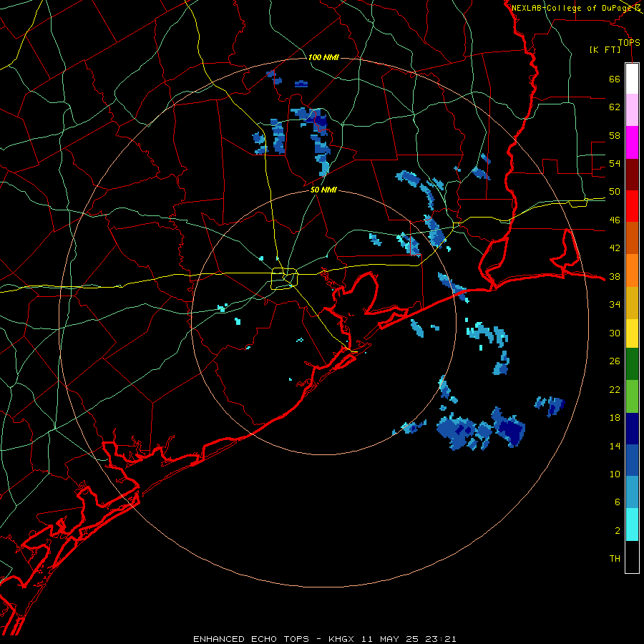Click the magenta legend swatch
Viewport: 644px width, 644px height.
click(632, 142)
